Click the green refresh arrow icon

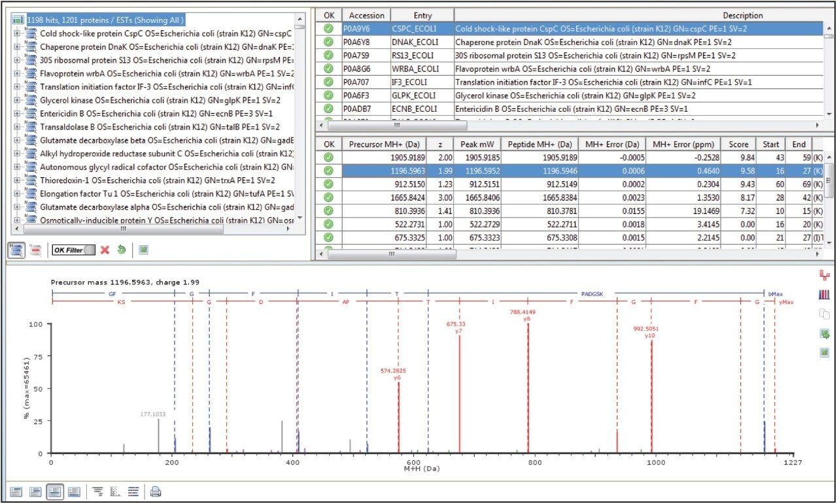[121, 250]
